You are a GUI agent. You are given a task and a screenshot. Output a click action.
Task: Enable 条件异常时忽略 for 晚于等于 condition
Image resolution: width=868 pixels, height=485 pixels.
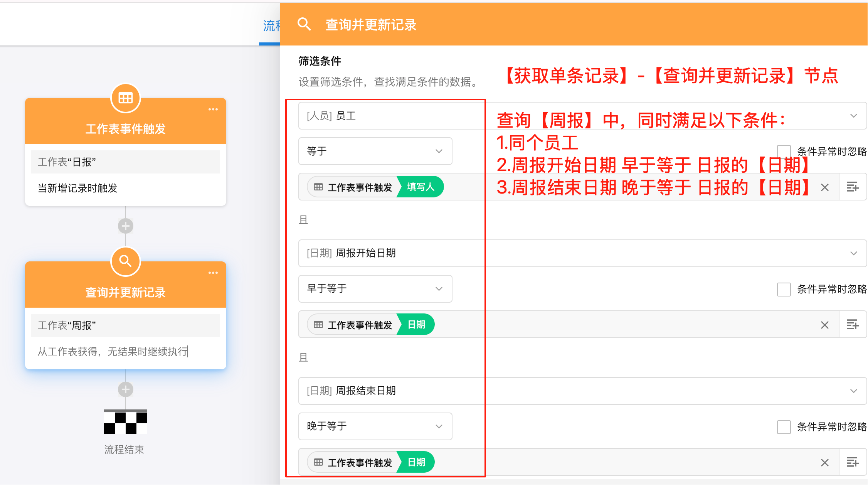coord(784,427)
